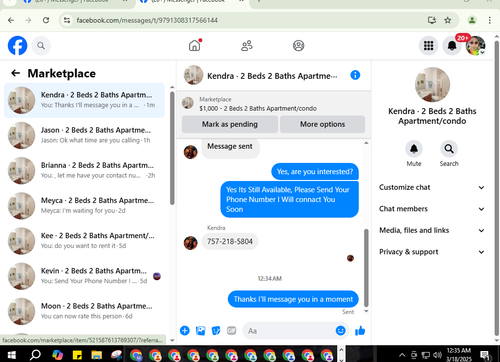Open Windows notification center icon
The height and width of the screenshot is (362, 500).
[x=485, y=355]
